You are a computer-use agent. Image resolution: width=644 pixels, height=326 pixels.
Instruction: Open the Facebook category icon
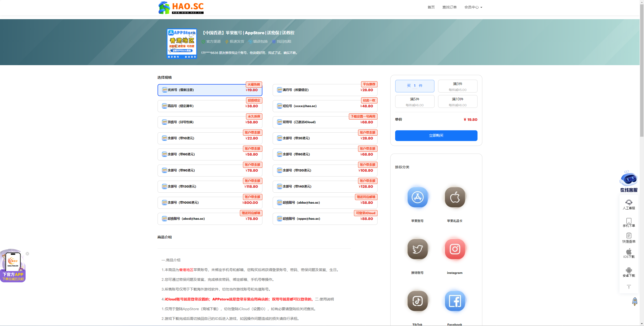click(455, 301)
